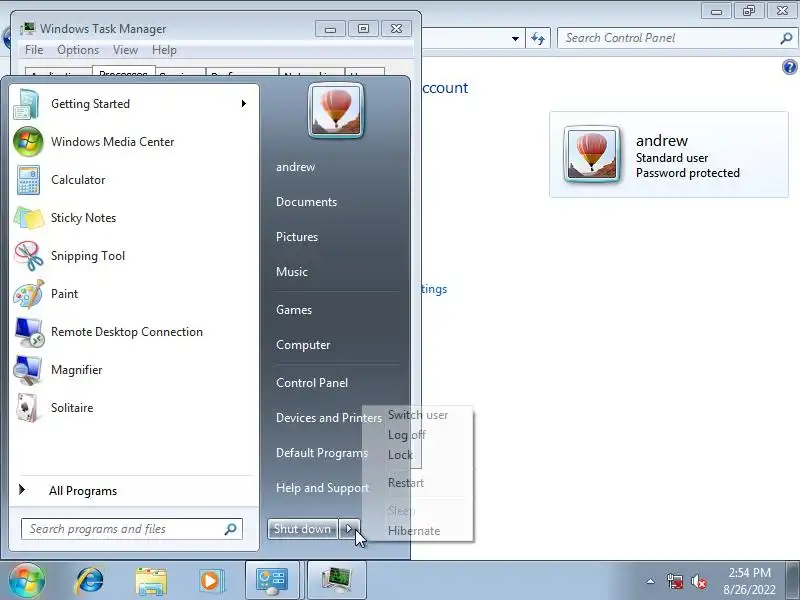This screenshot has width=800, height=600.
Task: Launch Magnifier
Action: 134,370
